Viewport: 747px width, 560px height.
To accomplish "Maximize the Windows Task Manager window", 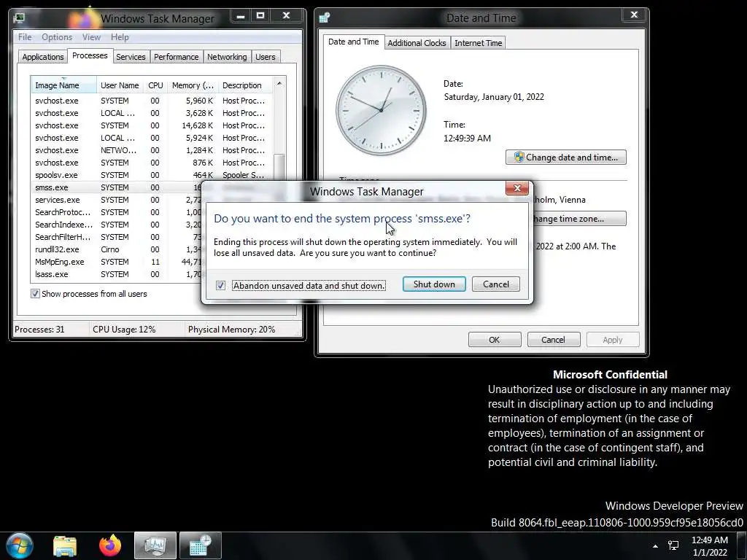I will (260, 16).
